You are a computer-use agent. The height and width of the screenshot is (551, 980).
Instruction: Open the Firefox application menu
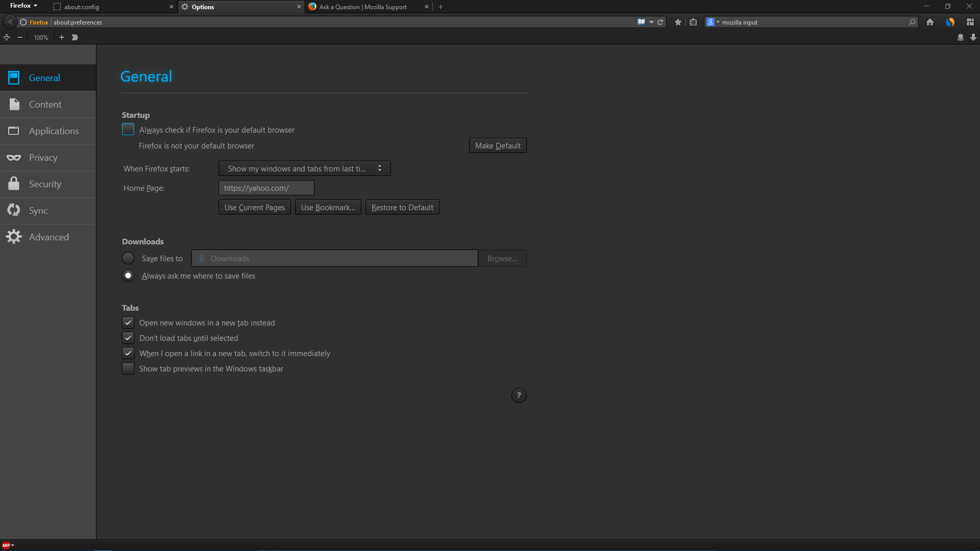(23, 6)
